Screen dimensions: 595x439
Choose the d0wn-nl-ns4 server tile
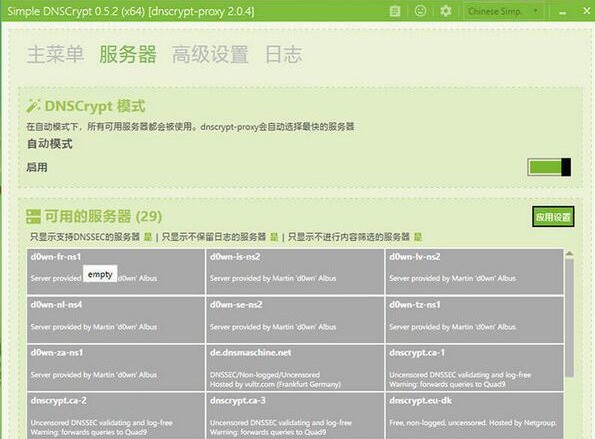pos(116,320)
